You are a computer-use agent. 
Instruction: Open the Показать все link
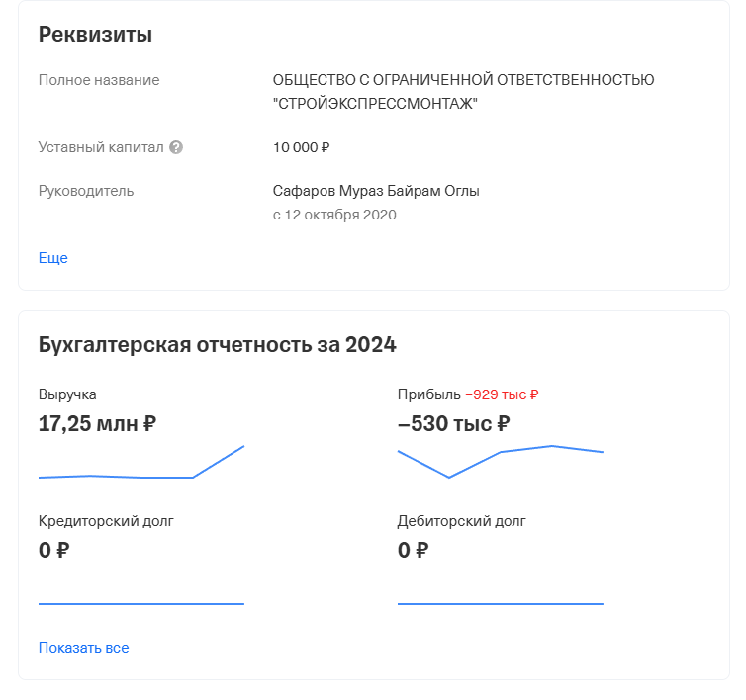pos(84,648)
